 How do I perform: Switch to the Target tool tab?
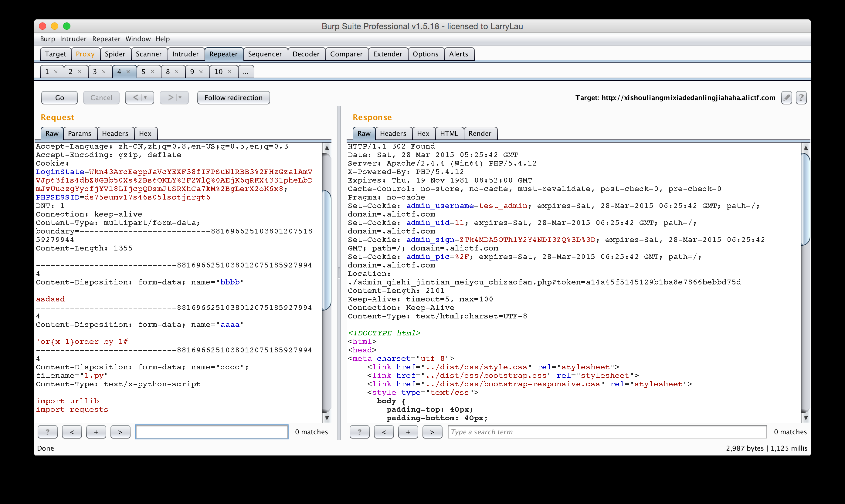56,54
